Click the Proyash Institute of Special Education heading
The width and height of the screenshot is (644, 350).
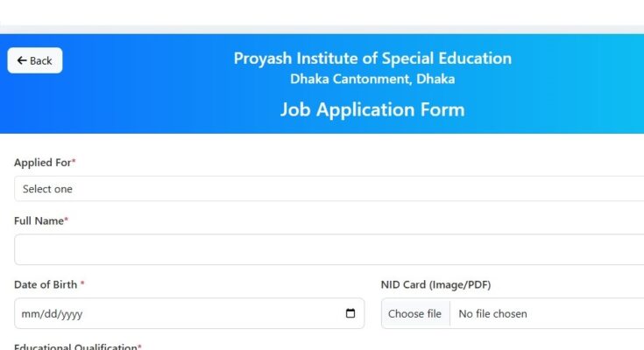(x=372, y=59)
